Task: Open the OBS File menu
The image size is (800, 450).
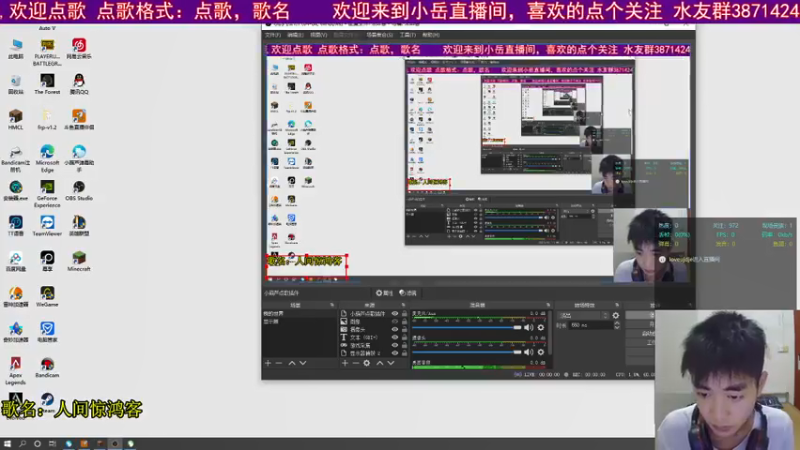Action: pos(273,35)
